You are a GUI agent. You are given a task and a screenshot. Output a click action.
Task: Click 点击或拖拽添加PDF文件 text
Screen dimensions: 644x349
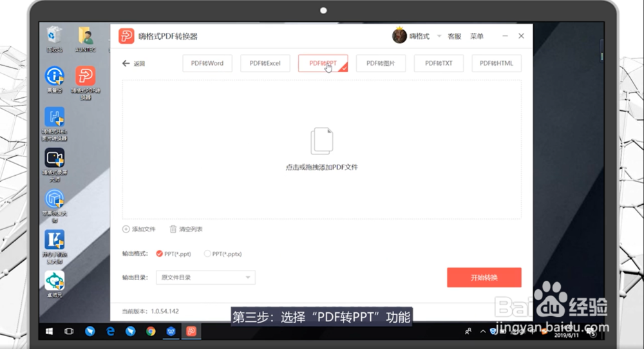click(x=321, y=167)
